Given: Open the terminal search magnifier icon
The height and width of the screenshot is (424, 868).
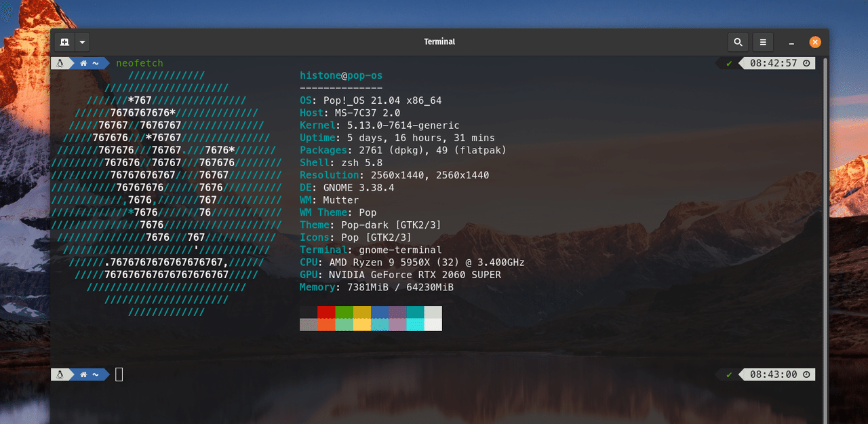Looking at the screenshot, I should pos(738,42).
